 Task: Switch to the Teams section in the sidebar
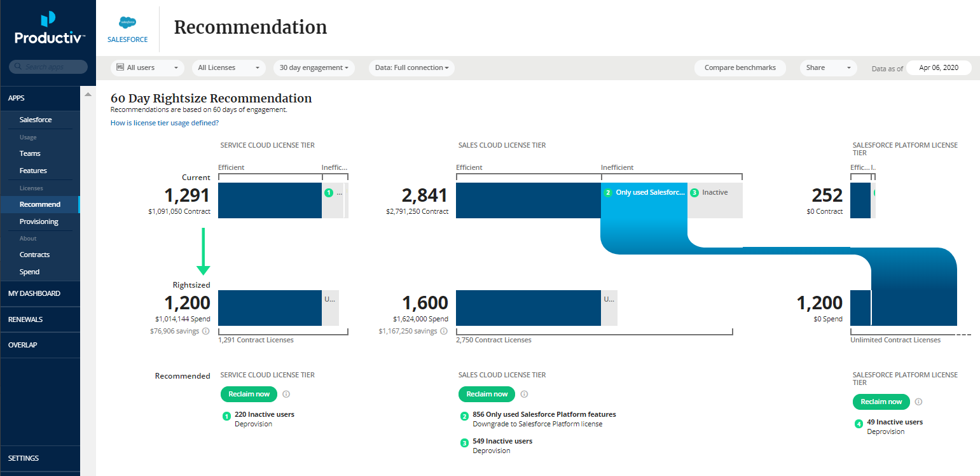[x=30, y=153]
